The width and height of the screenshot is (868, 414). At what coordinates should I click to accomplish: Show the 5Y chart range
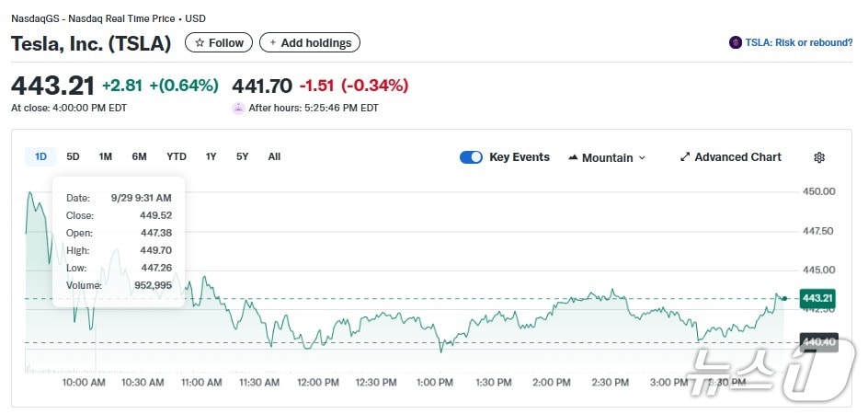(x=242, y=156)
